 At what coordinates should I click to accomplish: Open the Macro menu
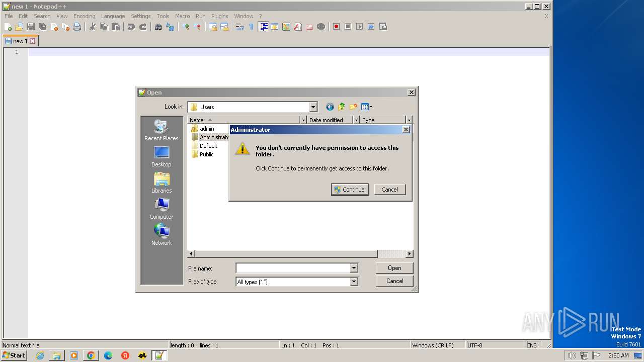[x=182, y=16]
